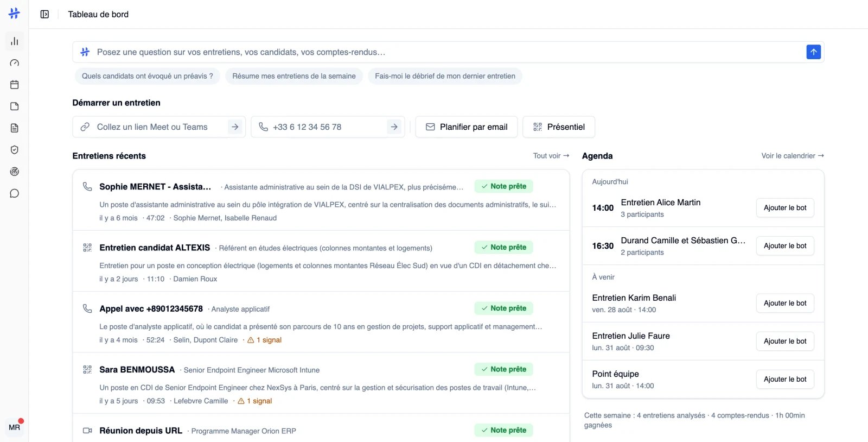This screenshot has height=442, width=868.
Task: Click the QR icon beside Sara BENMOUSSA
Action: (87, 370)
